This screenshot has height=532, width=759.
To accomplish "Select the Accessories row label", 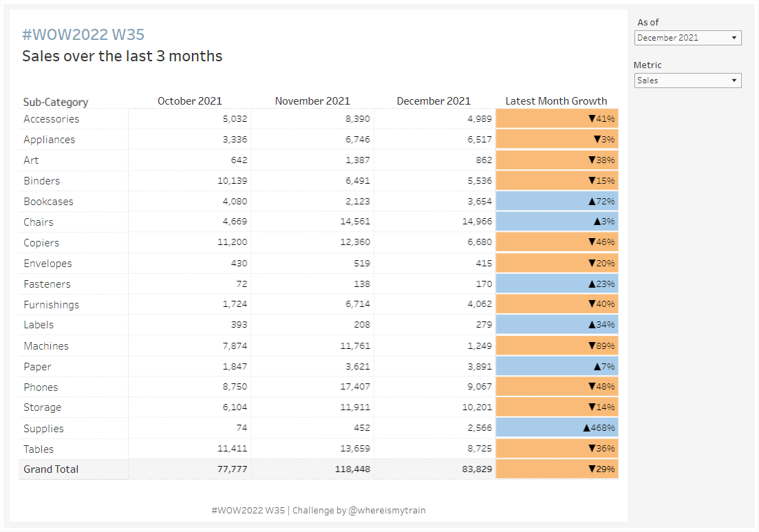I will (52, 119).
